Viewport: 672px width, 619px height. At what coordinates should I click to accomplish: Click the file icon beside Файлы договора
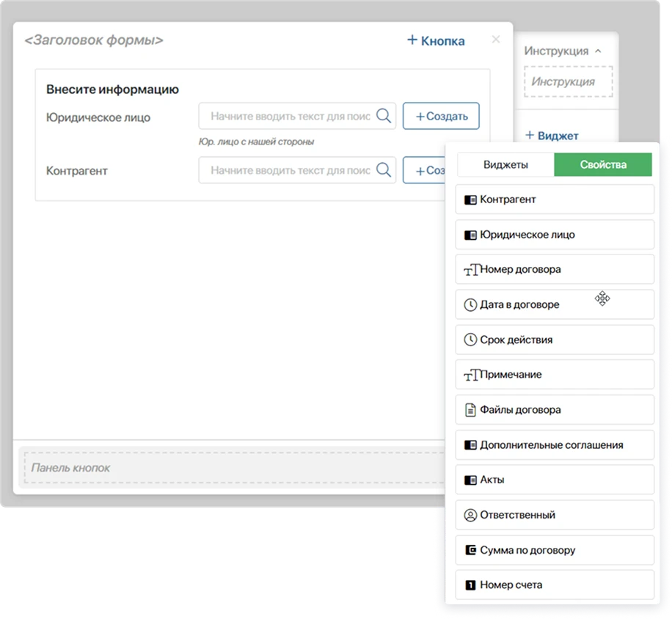[x=470, y=410]
